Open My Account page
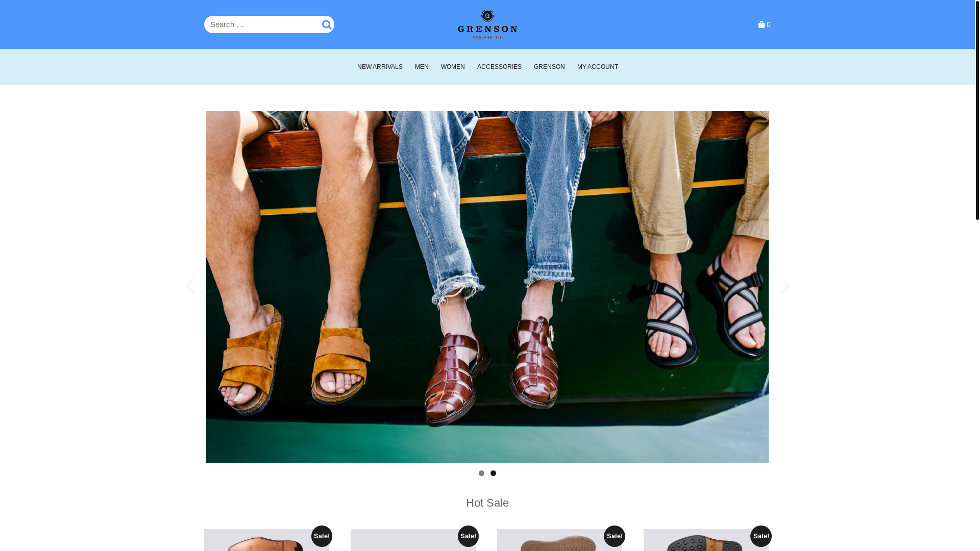The image size is (980, 551). (x=598, y=67)
